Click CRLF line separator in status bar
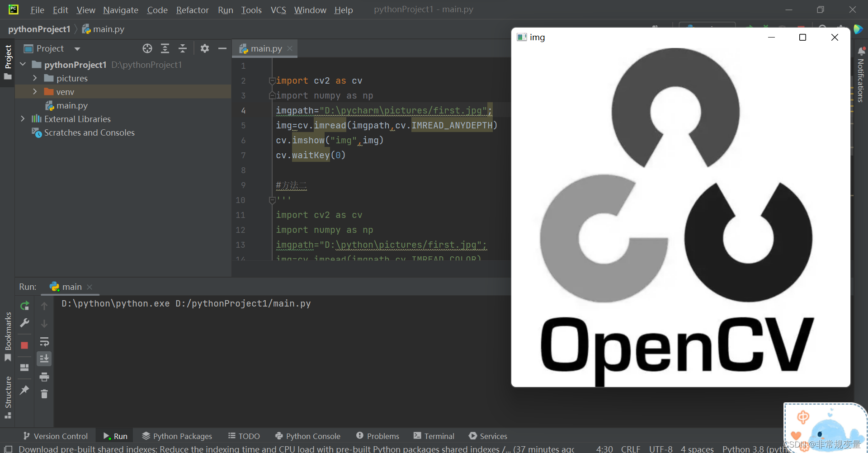The image size is (868, 453). pyautogui.click(x=631, y=448)
